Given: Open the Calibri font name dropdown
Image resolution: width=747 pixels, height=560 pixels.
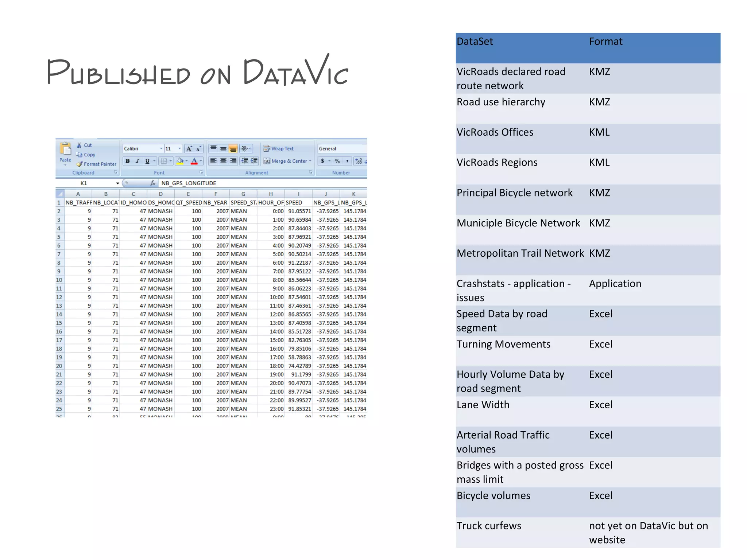Looking at the screenshot, I should pos(161,149).
